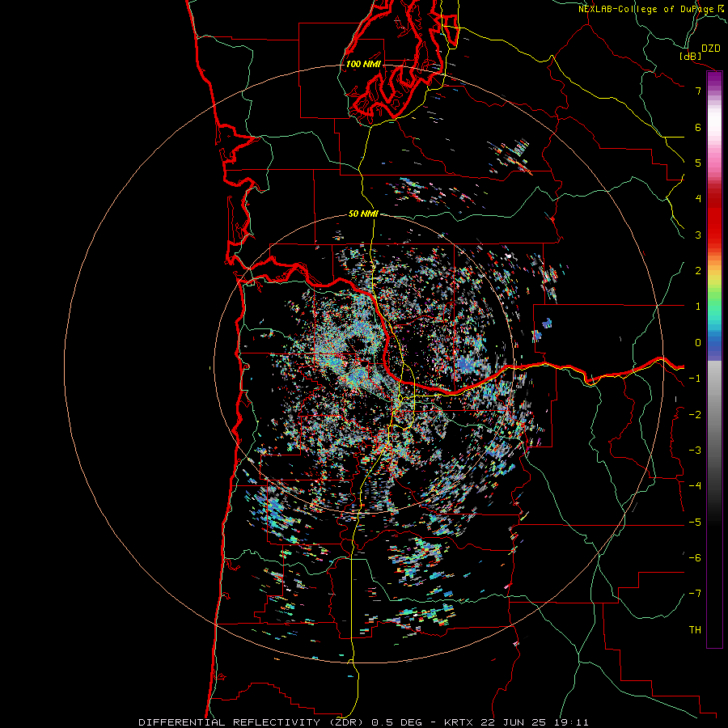Viewport: 728px width, 728px height.
Task: Click the 0 value on the color scale
Action: (698, 343)
